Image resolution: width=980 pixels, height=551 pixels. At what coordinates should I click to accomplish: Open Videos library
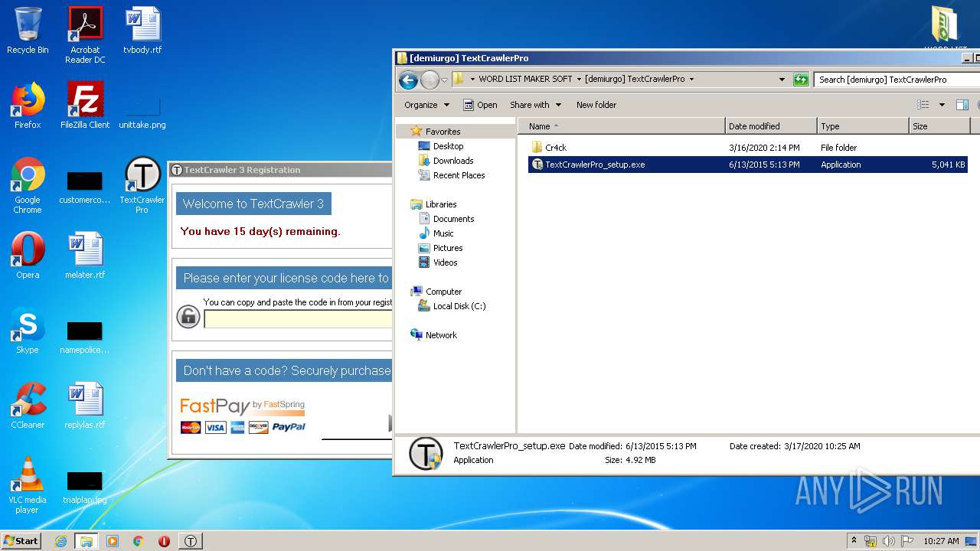click(445, 262)
